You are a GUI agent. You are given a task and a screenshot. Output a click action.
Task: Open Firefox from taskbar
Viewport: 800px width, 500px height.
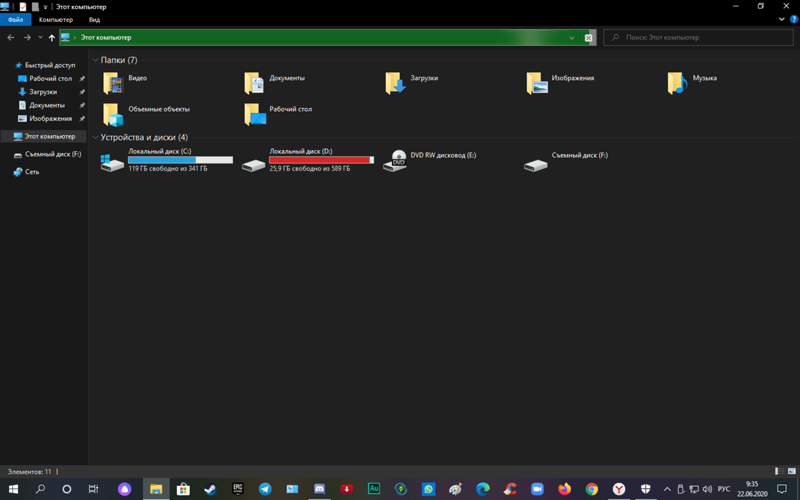click(564, 489)
